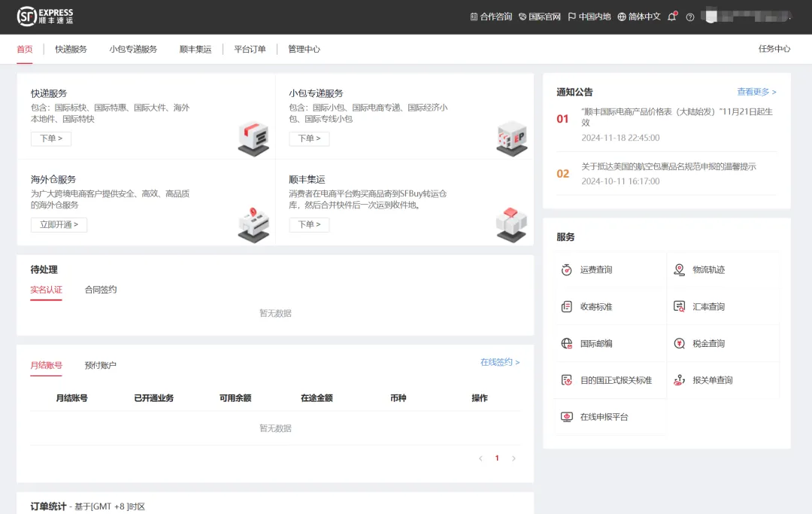Image resolution: width=812 pixels, height=514 pixels.
Task: Open the help question mark icon
Action: pyautogui.click(x=690, y=17)
